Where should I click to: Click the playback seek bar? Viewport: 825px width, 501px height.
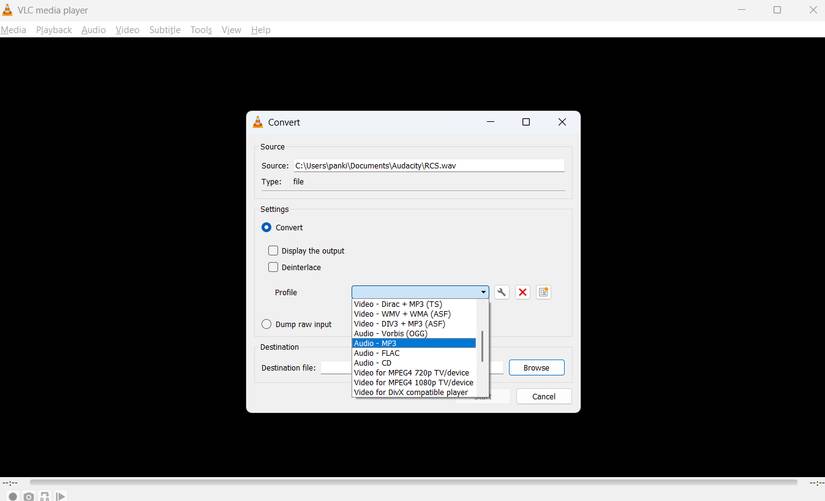[414, 482]
